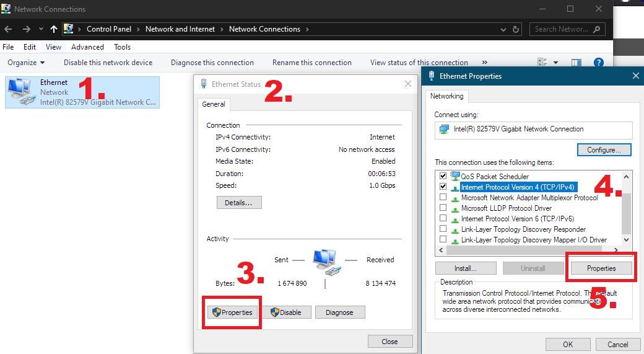This screenshot has height=354, width=644.
Task: Click Cancel in Ethernet Properties
Action: point(618,345)
